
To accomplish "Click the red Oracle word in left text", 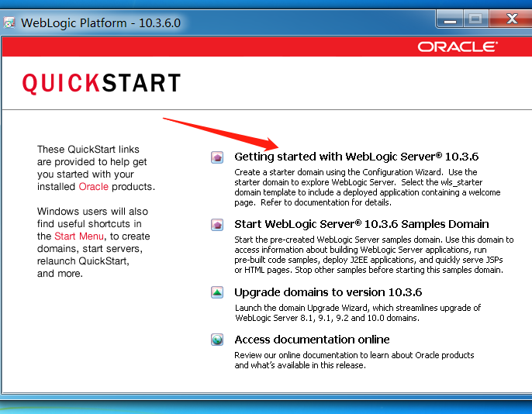I will tap(93, 187).
